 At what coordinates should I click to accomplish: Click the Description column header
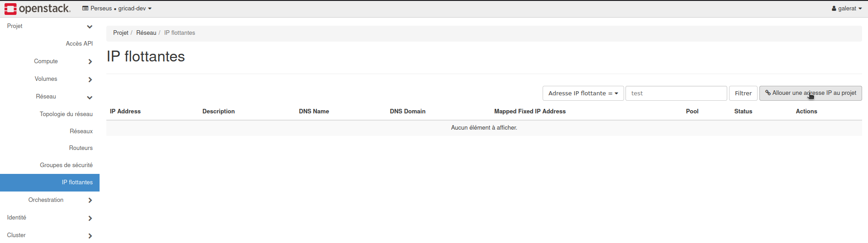[x=219, y=112]
